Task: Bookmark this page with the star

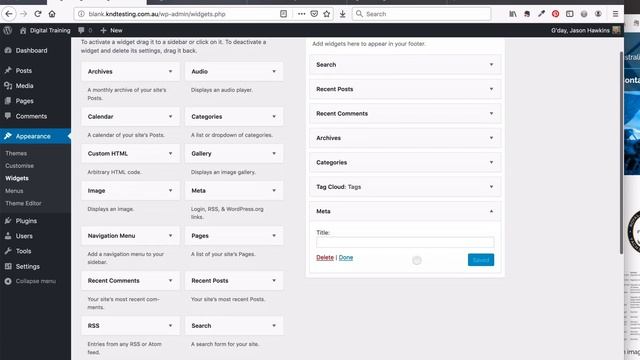Action: (327, 14)
